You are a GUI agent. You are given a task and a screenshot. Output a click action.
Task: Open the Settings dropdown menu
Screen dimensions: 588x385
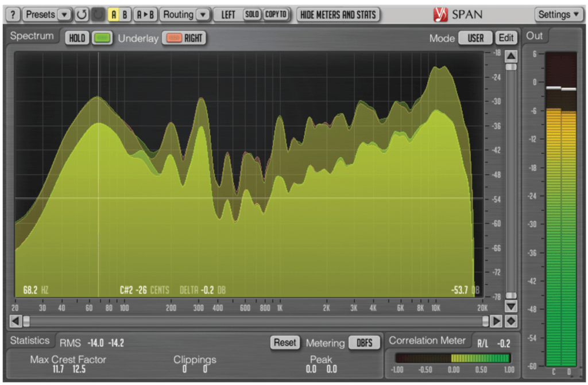tap(559, 14)
